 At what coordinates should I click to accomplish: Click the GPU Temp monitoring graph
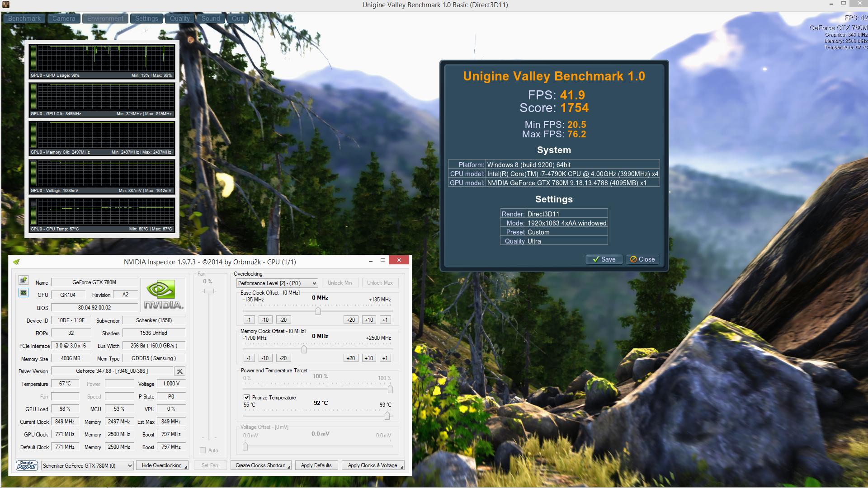[x=102, y=215]
